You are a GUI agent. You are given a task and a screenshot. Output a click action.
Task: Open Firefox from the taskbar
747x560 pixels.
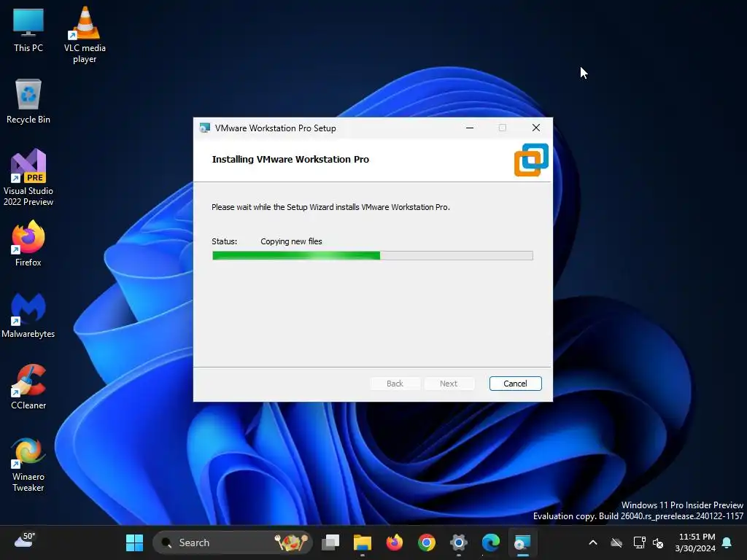tap(394, 542)
